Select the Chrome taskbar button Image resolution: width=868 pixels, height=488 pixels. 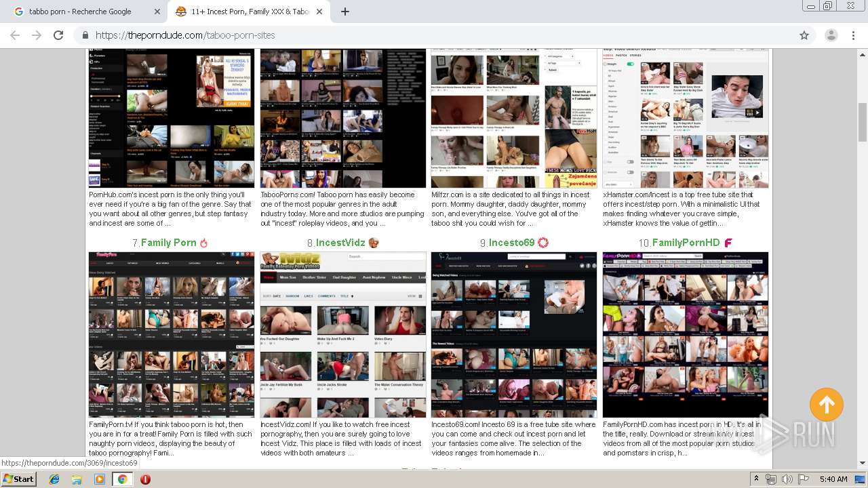pos(122,479)
